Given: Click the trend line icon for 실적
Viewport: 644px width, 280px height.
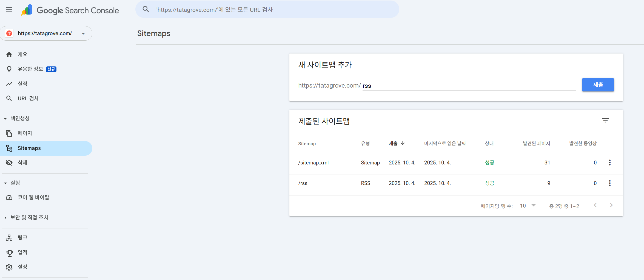Looking at the screenshot, I should click(x=9, y=84).
